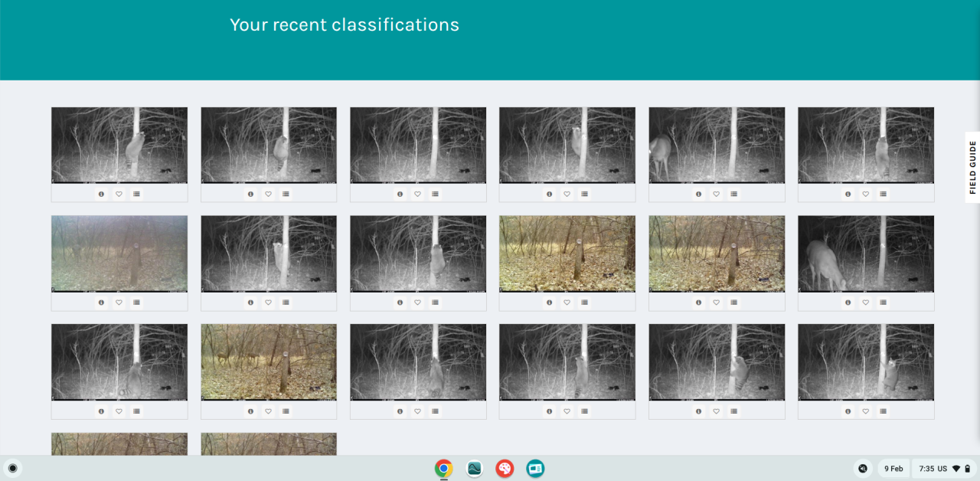
Task: Open the status tray showing 7:35
Action: coord(945,468)
